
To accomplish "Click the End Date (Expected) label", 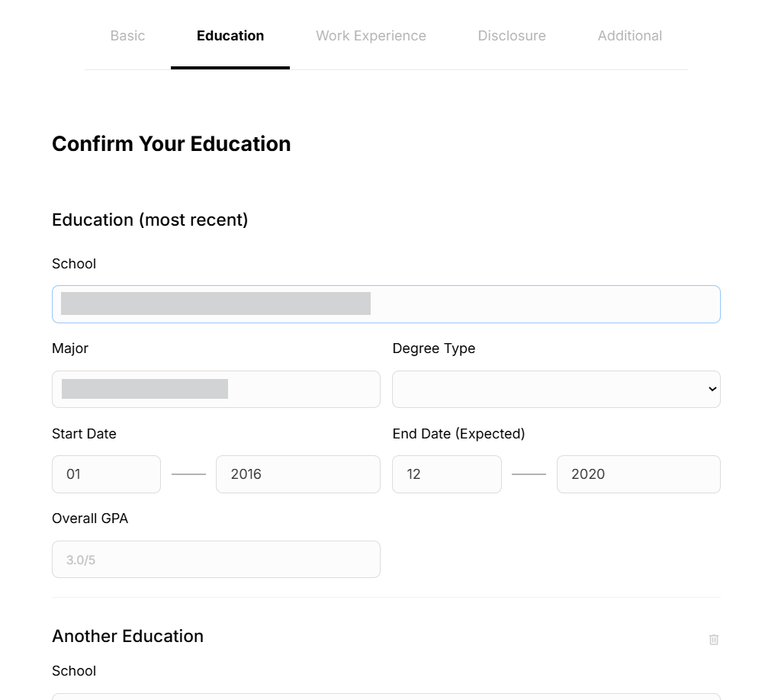I will click(458, 434).
